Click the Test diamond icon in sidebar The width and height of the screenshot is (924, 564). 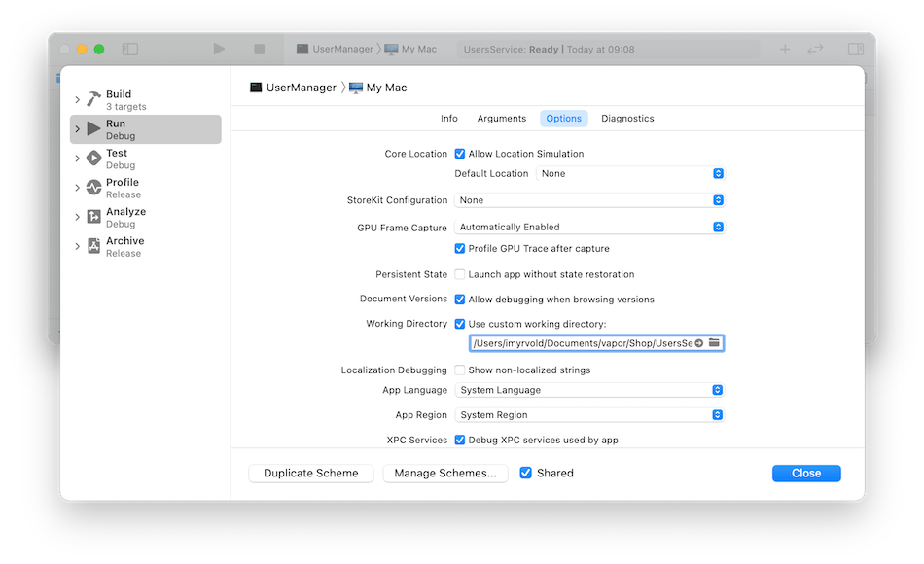pos(93,158)
